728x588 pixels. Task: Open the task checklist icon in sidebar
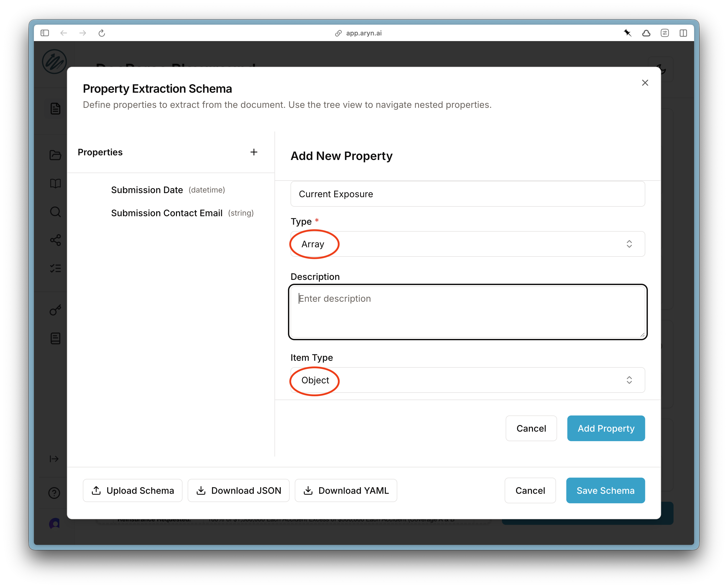pos(55,268)
